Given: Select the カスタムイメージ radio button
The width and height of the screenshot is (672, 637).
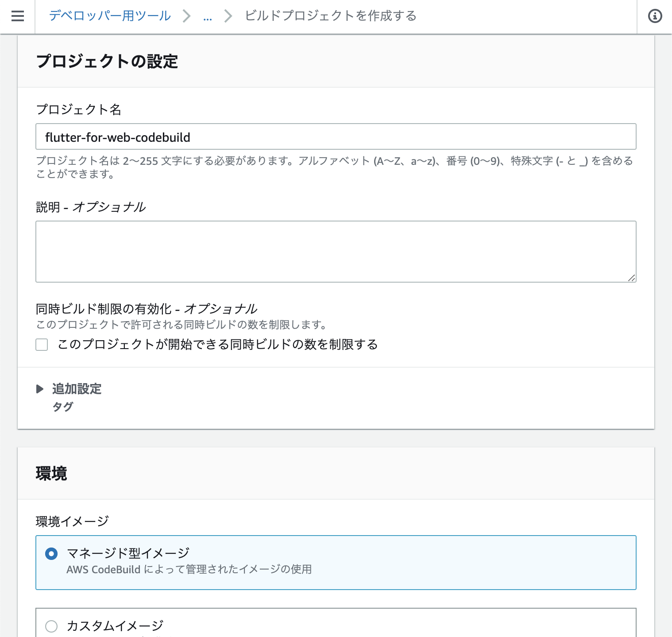Looking at the screenshot, I should pyautogui.click(x=52, y=626).
